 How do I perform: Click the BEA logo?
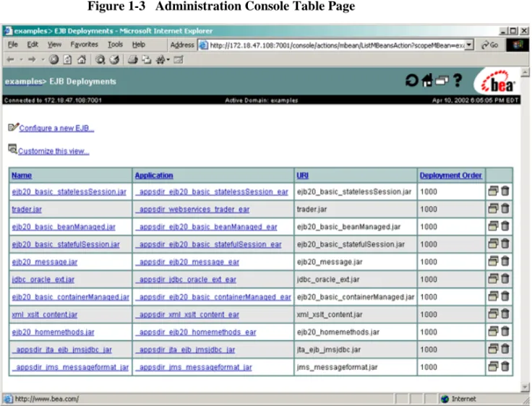(498, 82)
